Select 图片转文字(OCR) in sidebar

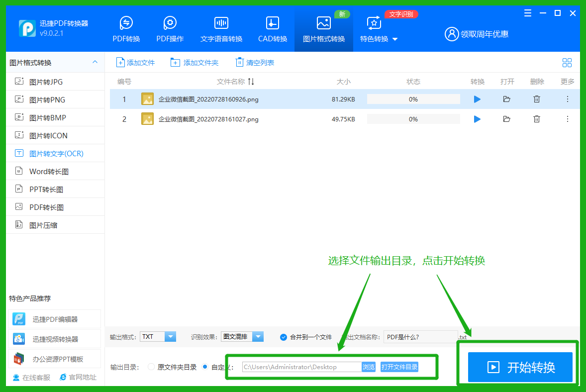pos(55,154)
